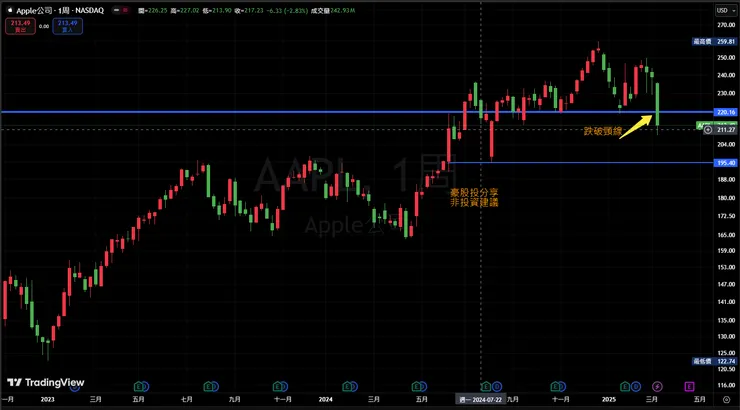Open the earnings E marker near 五月 2024
Viewport: 740px width, 410px height.
[x=416, y=387]
